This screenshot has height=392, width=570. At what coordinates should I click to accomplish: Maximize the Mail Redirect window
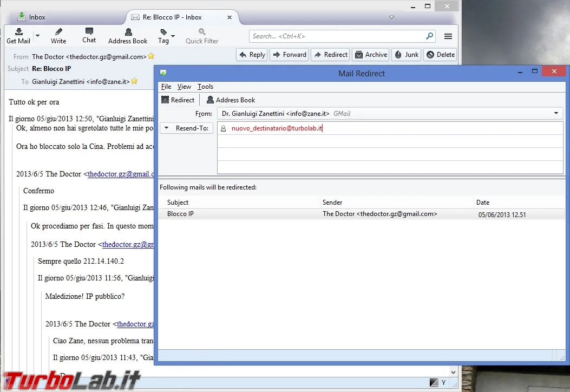click(534, 71)
